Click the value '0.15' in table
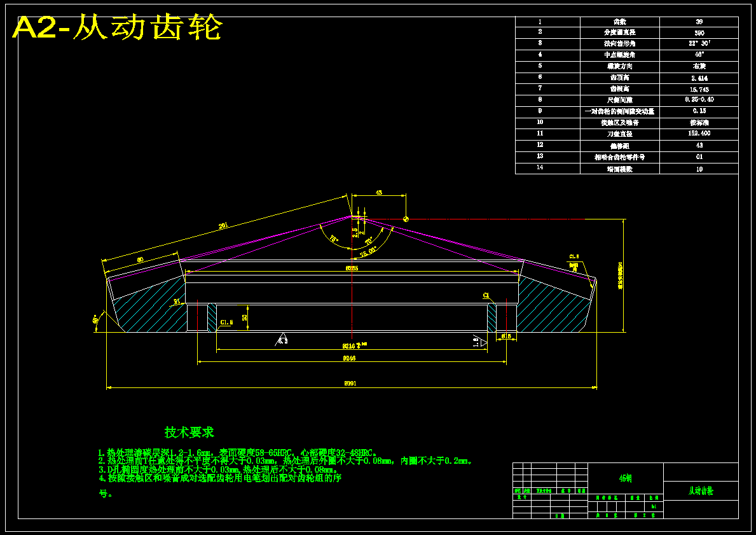The image size is (756, 535). click(x=699, y=111)
